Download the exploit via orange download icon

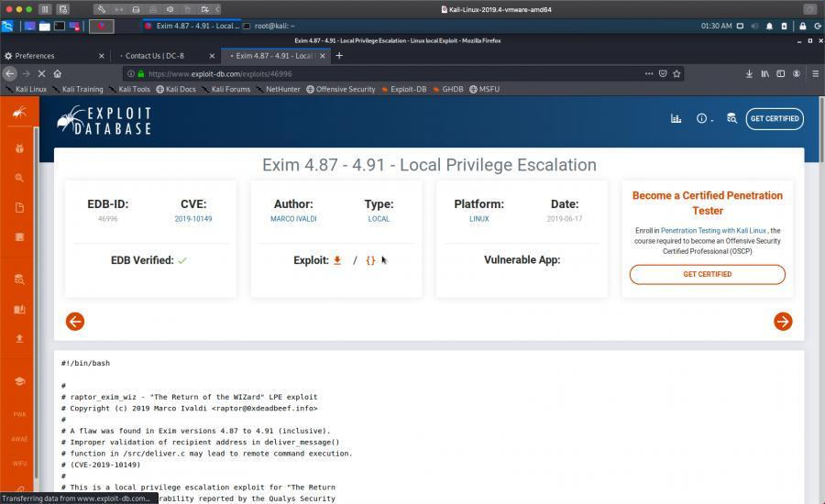(x=337, y=260)
